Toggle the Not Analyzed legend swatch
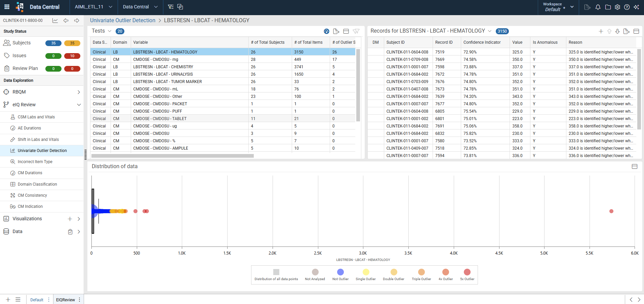Screen dimensions: 644x304 [x=315, y=272]
